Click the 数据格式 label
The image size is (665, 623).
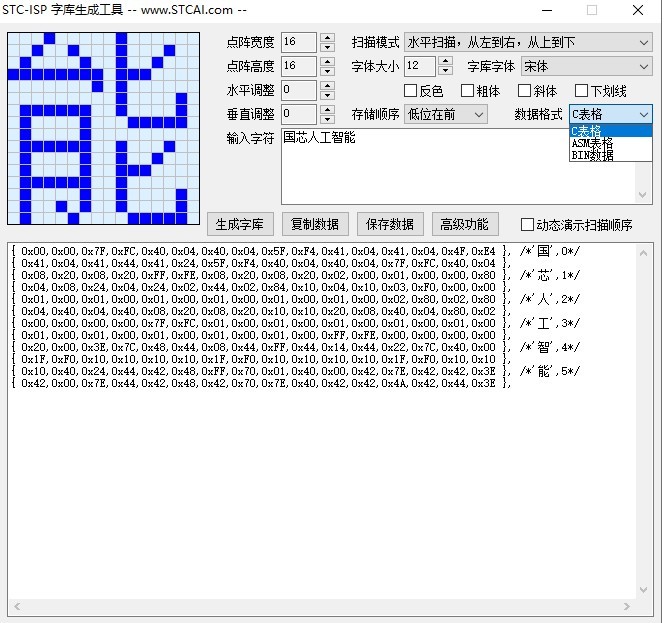point(538,115)
